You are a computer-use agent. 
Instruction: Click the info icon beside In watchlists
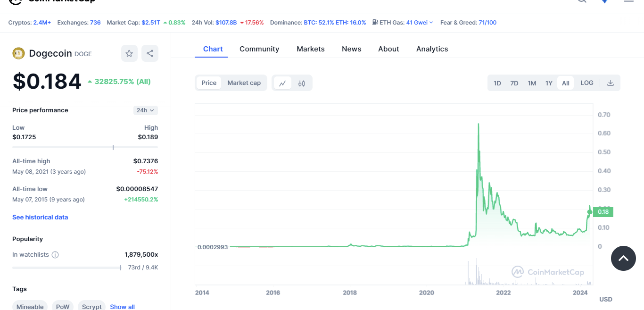click(55, 255)
